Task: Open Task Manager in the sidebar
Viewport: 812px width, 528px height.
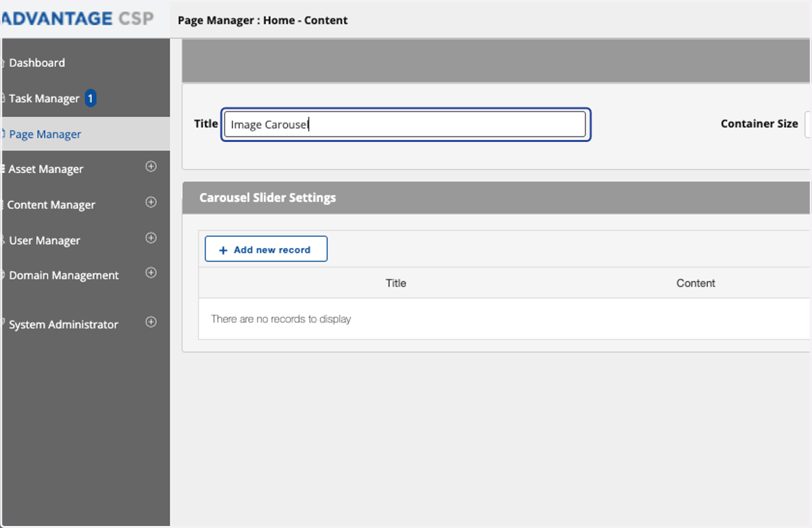Action: tap(44, 99)
